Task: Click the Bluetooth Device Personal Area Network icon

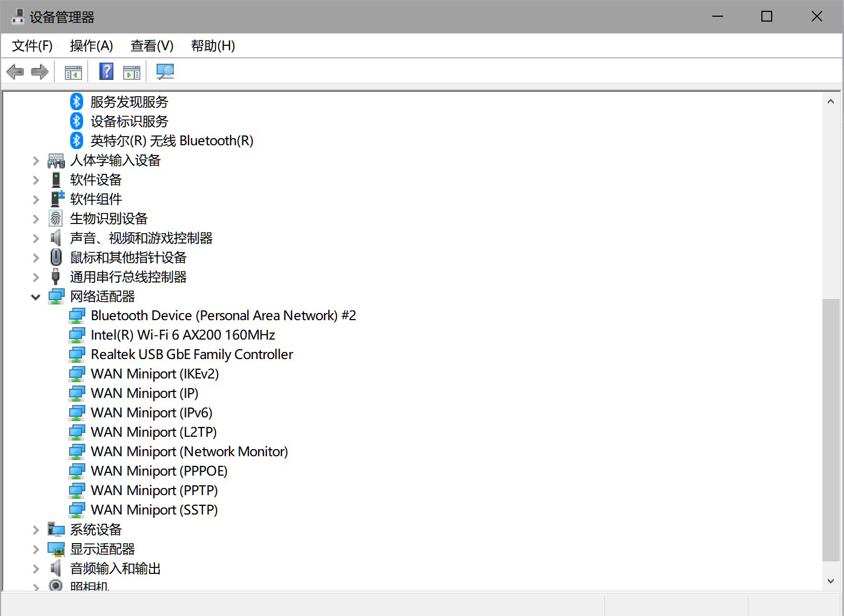Action: 77,316
